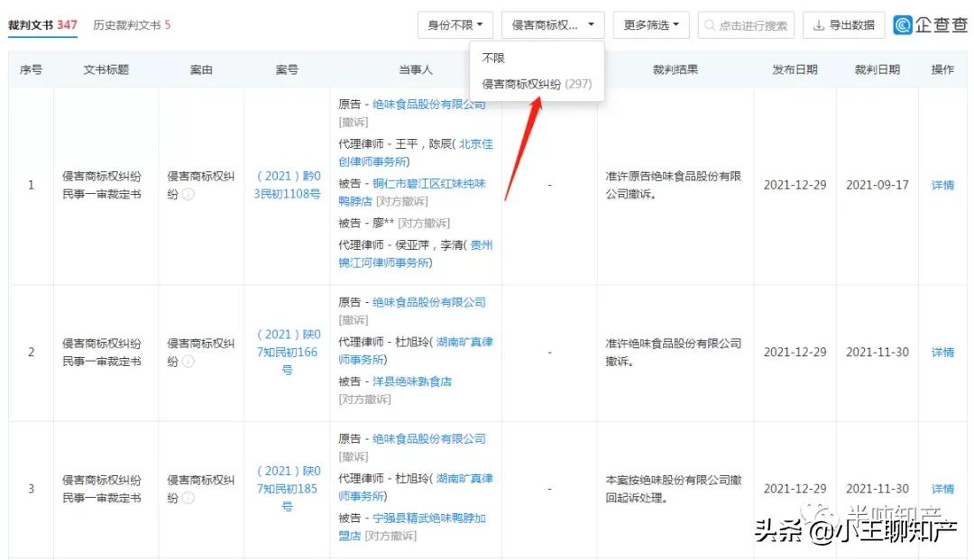Viewport: 974px width, 560px height.
Task: Open case number (2021)陕07知民初166号
Action: click(287, 352)
